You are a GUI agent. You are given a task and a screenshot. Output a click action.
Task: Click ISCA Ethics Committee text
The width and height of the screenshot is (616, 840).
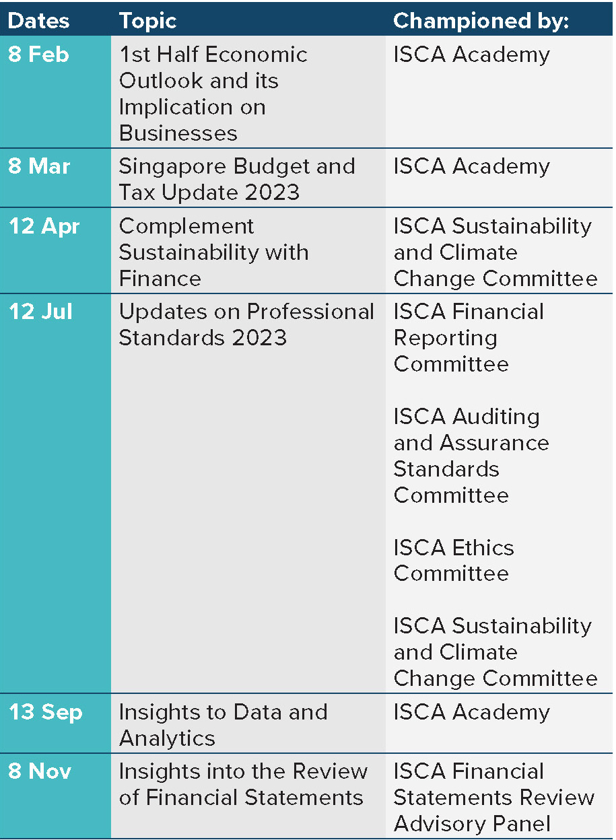point(453,561)
